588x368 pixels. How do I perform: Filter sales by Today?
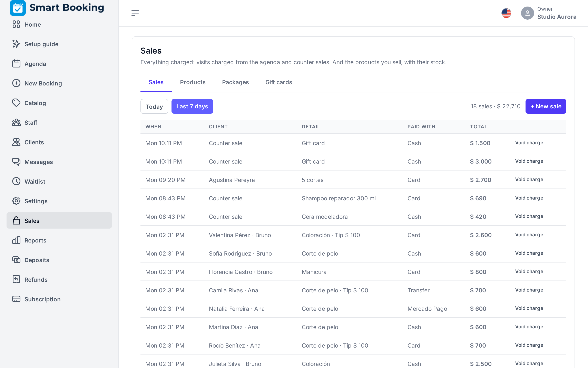(x=154, y=106)
